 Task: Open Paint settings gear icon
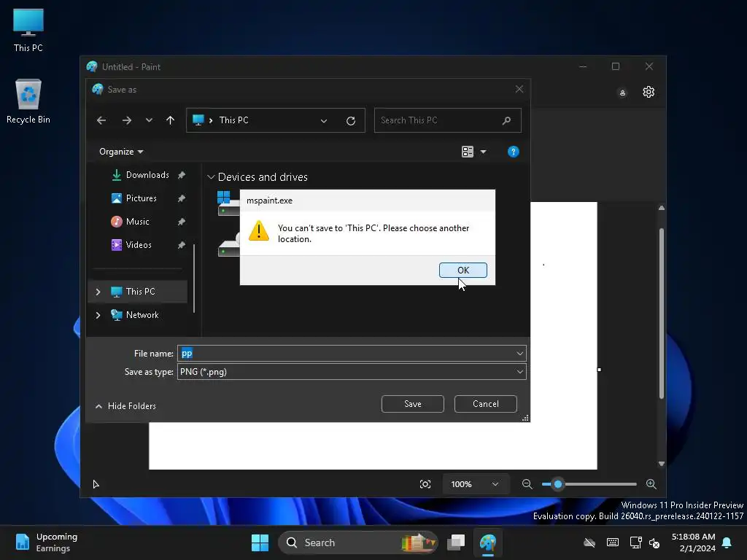pos(649,92)
